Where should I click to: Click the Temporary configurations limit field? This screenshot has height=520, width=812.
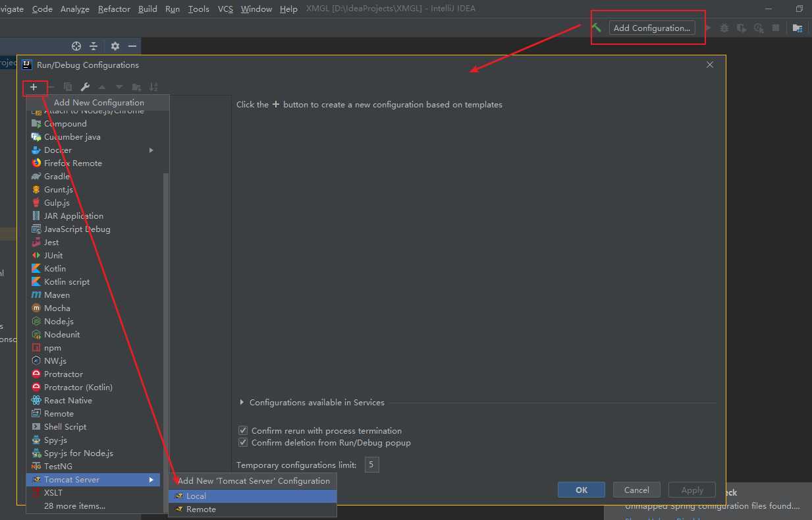click(x=371, y=465)
